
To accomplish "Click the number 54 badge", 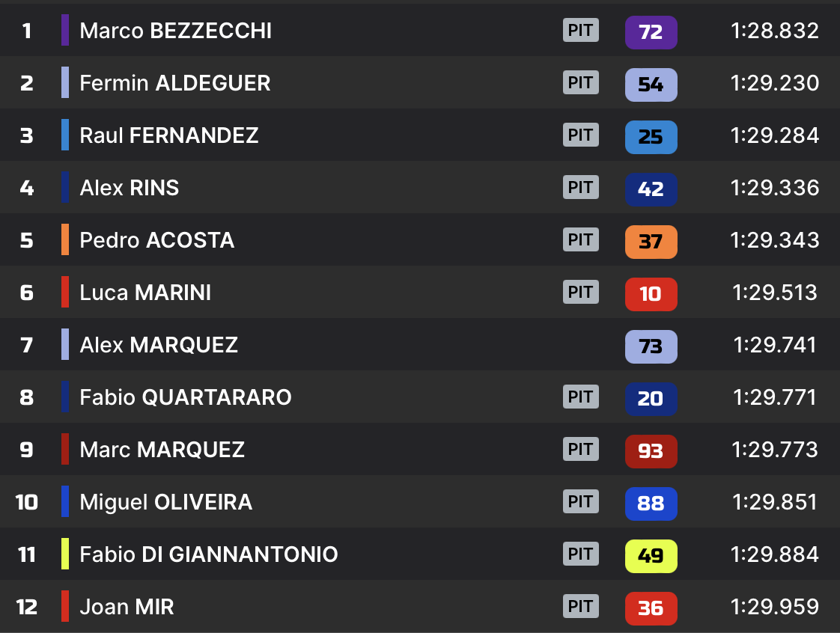I will (651, 85).
